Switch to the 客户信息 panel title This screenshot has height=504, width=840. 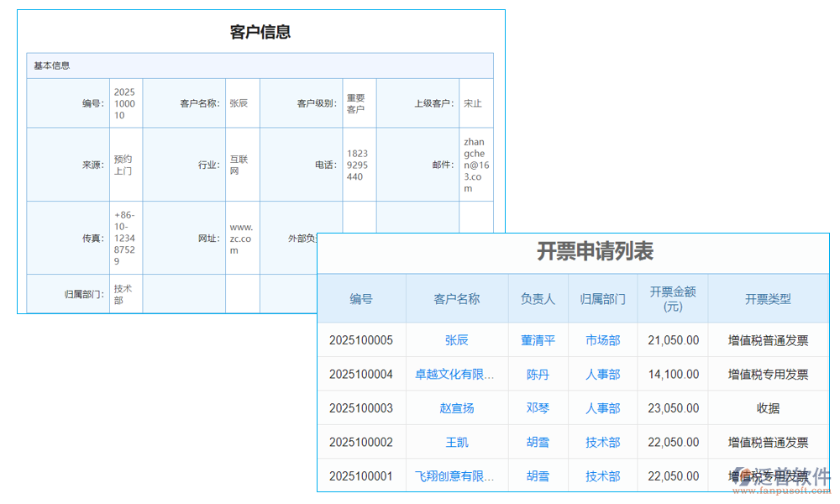tap(259, 32)
